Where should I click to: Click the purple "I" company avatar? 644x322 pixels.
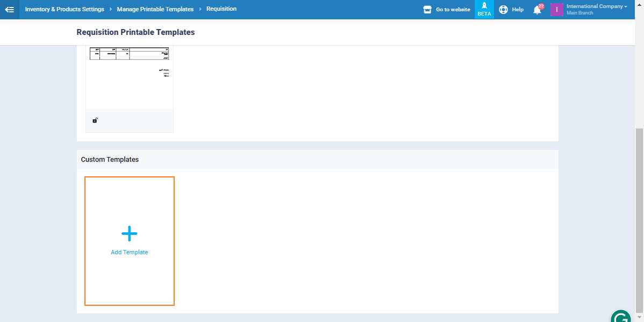point(556,10)
